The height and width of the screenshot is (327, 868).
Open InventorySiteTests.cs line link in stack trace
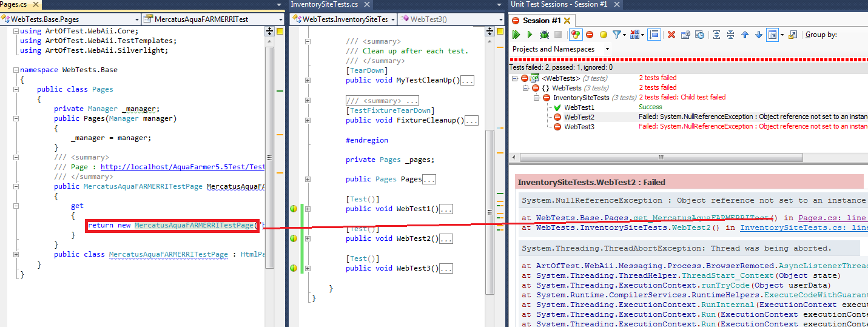pos(804,228)
